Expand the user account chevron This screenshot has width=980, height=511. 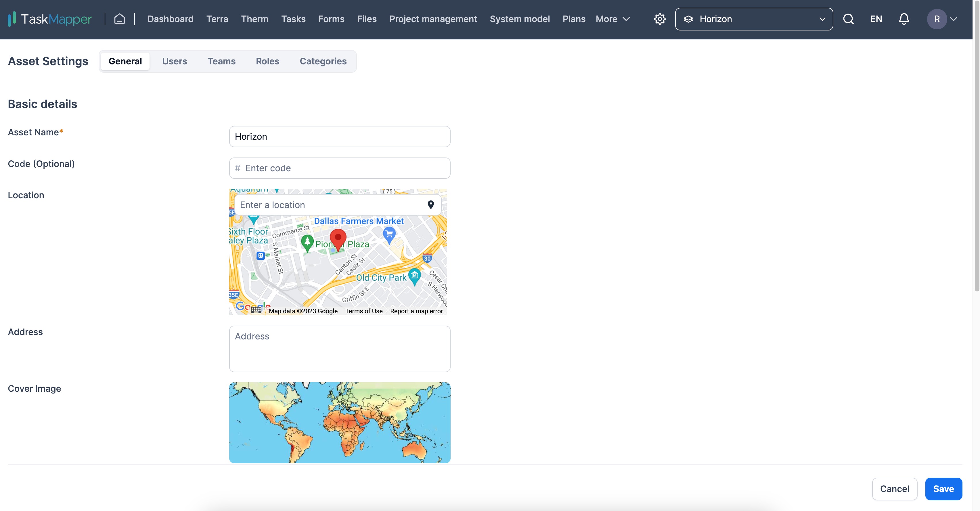[x=953, y=19]
